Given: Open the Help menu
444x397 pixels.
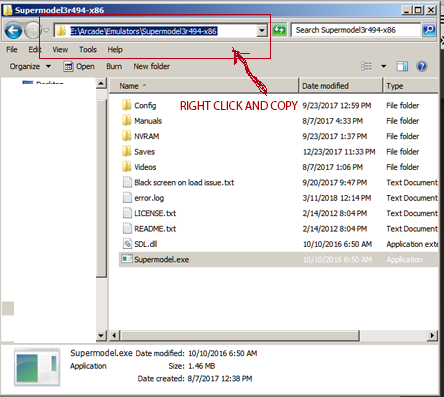Looking at the screenshot, I should (115, 50).
